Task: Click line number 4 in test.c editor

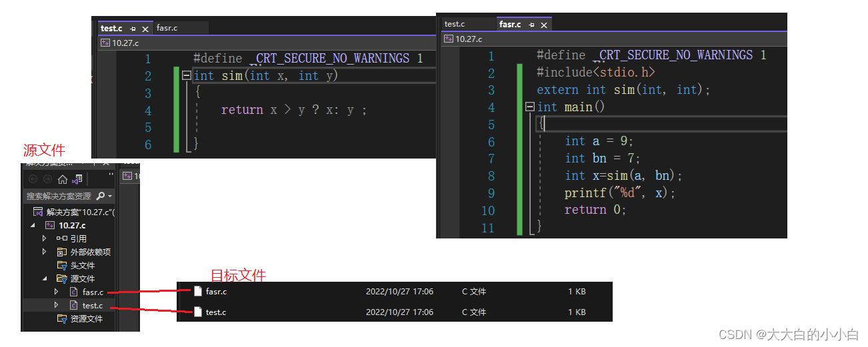Action: click(x=148, y=110)
